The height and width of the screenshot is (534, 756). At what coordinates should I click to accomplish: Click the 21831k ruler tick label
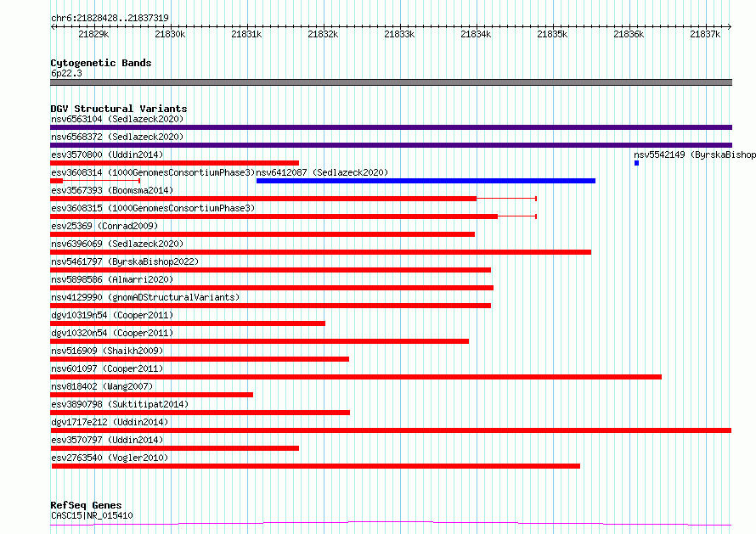[x=246, y=34]
